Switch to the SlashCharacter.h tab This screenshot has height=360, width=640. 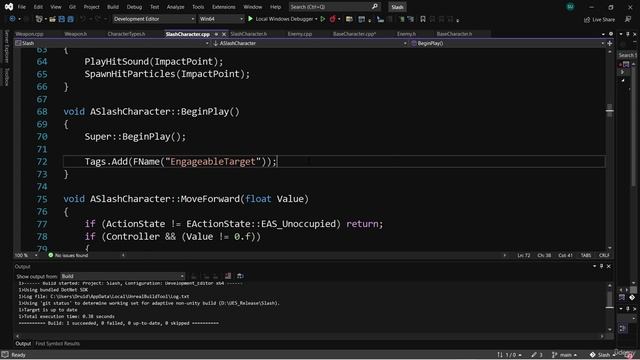[249, 34]
